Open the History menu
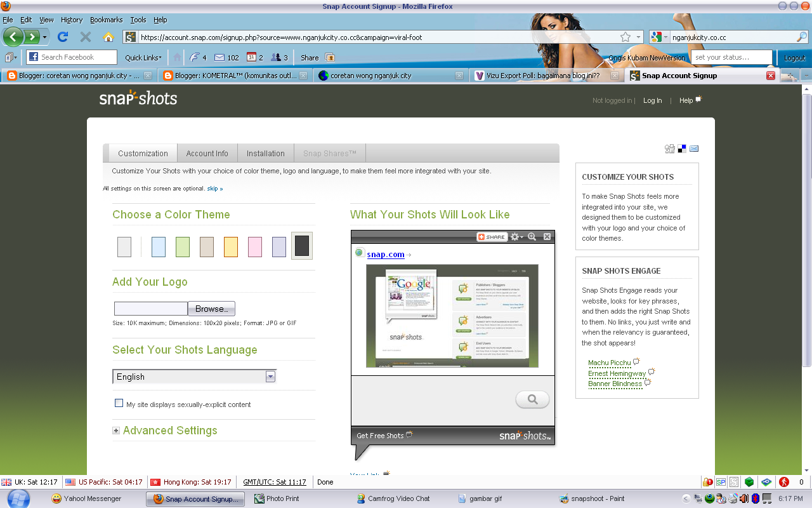 point(72,20)
